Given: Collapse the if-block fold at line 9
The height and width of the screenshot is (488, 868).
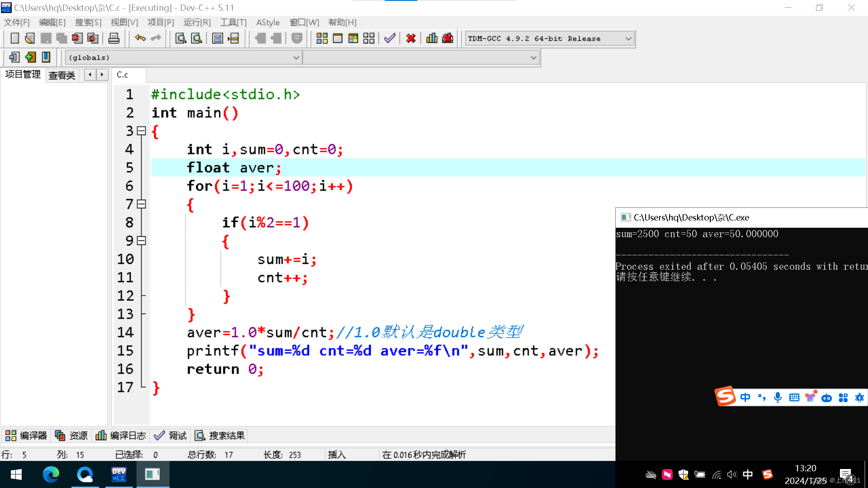Looking at the screenshot, I should coord(142,241).
